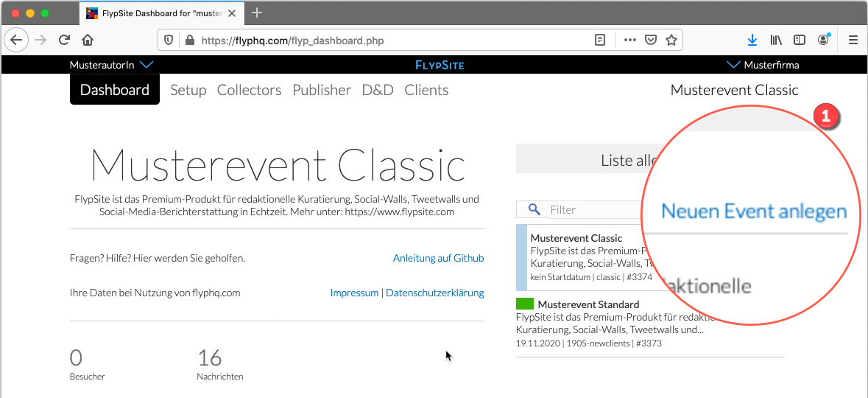Focus the Filter input field
The image size is (868, 398).
(595, 209)
